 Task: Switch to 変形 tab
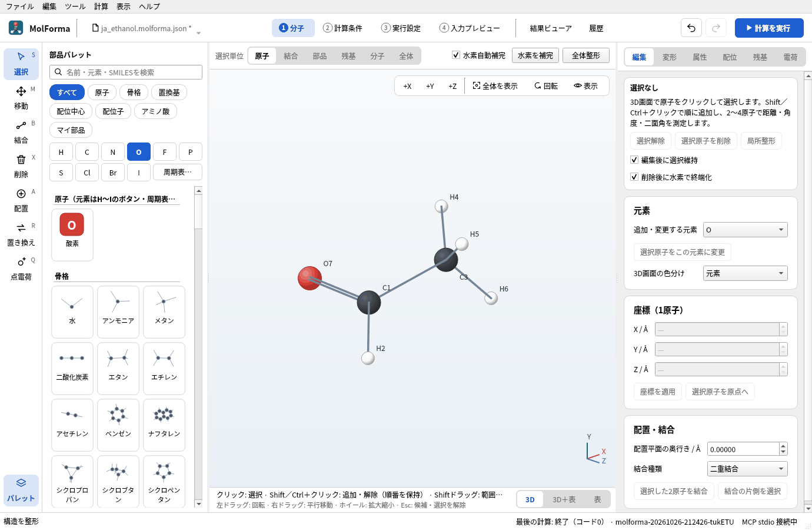(x=670, y=57)
